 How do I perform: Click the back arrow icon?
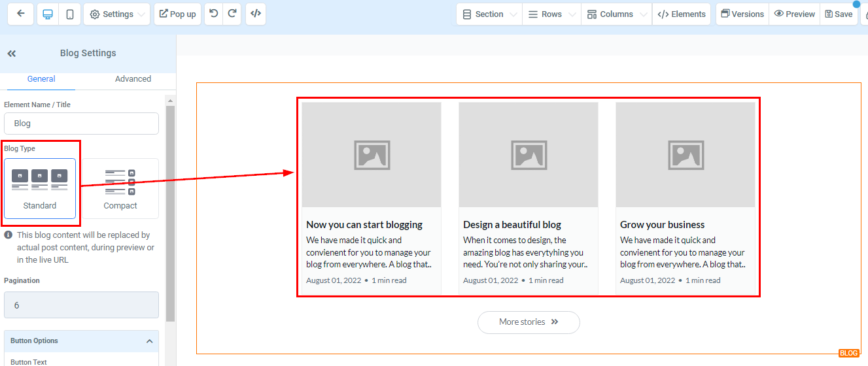(21, 14)
